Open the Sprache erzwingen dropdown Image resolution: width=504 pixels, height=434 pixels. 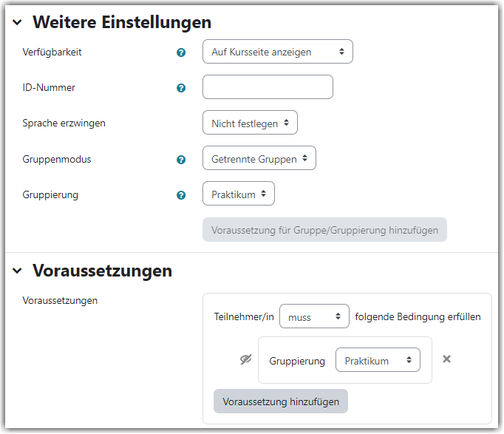click(250, 123)
